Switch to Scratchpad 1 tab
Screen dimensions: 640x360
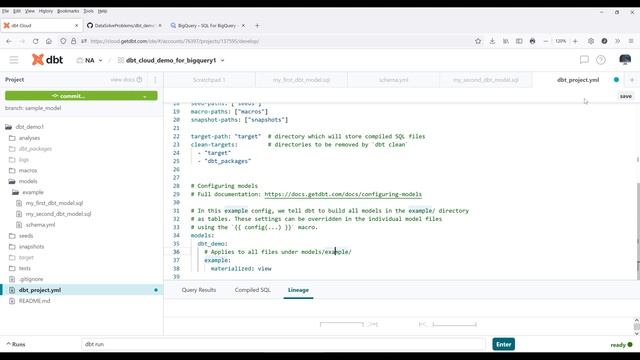209,80
